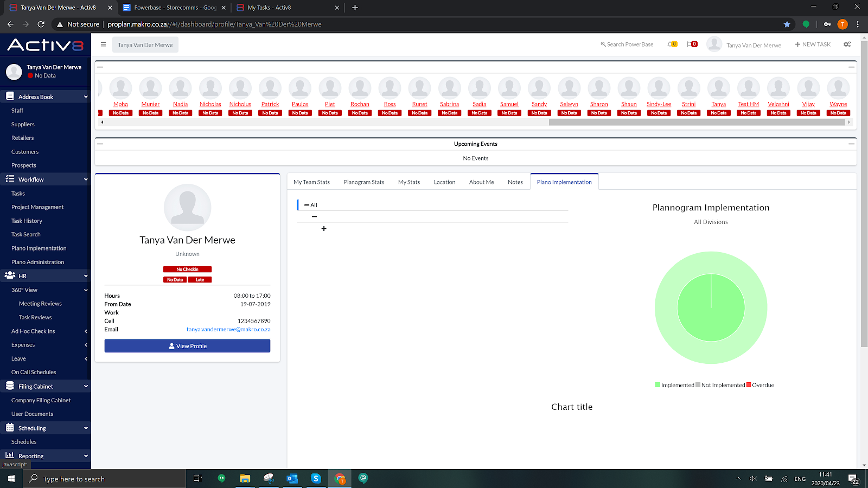The height and width of the screenshot is (488, 868).
Task: Open Skype from the taskbar
Action: click(316, 479)
